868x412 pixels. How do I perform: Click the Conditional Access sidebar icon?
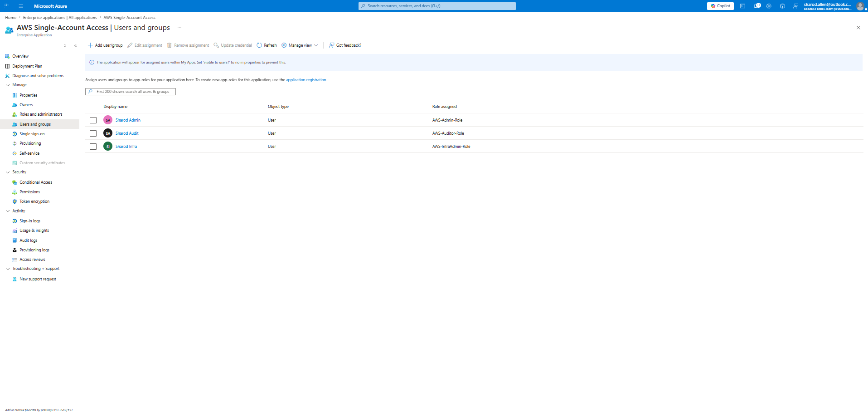coord(15,182)
